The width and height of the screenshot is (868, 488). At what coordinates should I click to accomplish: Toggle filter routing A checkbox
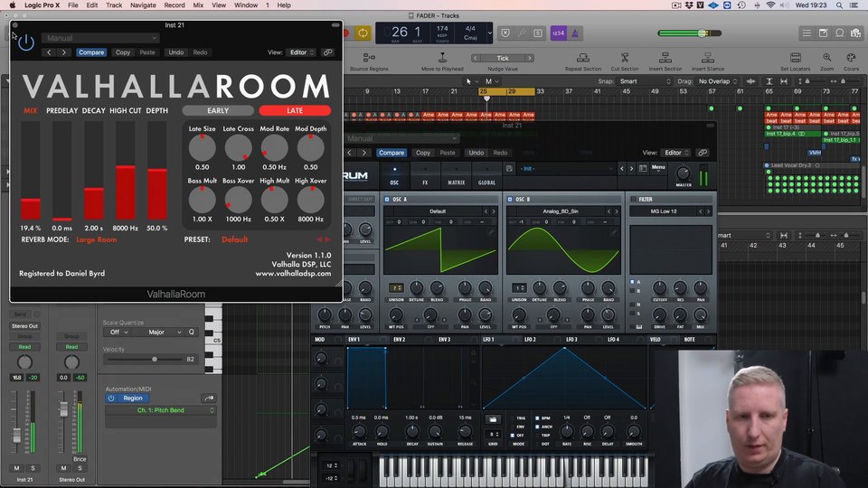click(632, 282)
